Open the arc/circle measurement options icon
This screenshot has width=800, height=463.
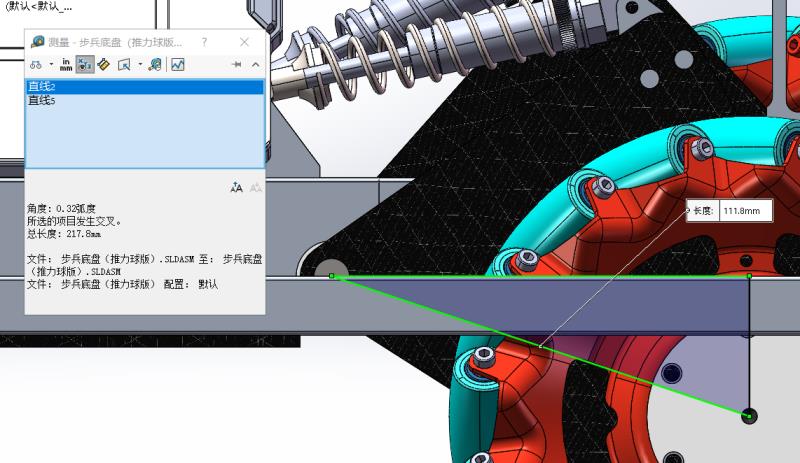pos(36,65)
